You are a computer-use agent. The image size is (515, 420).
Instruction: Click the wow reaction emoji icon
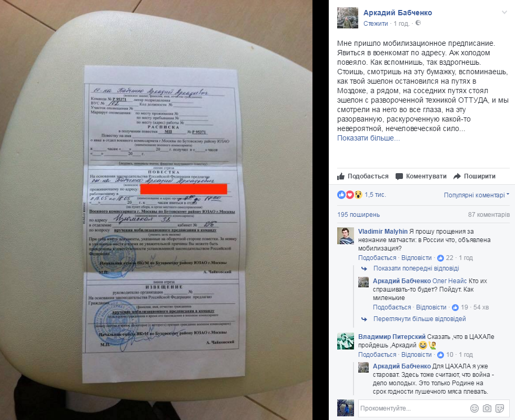point(358,195)
